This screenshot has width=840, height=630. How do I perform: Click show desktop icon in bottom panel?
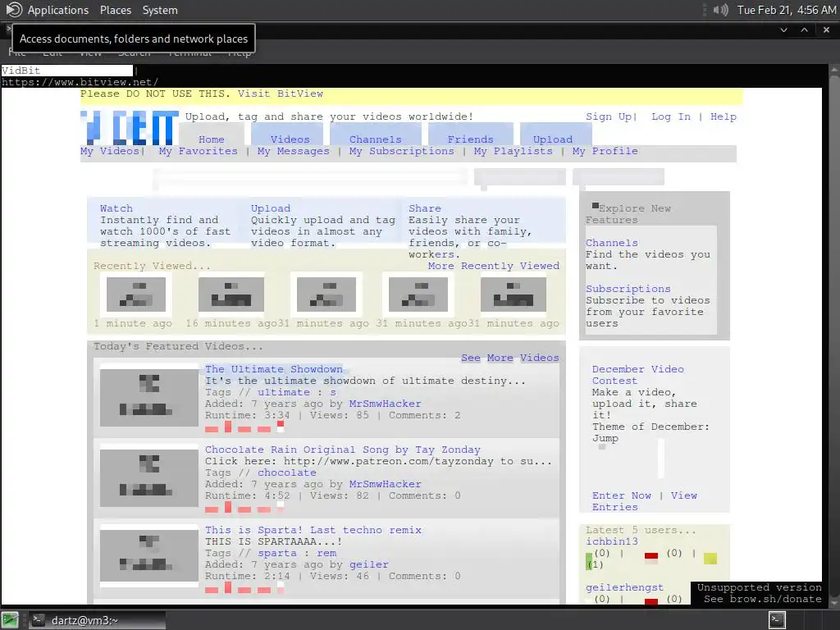coord(10,620)
